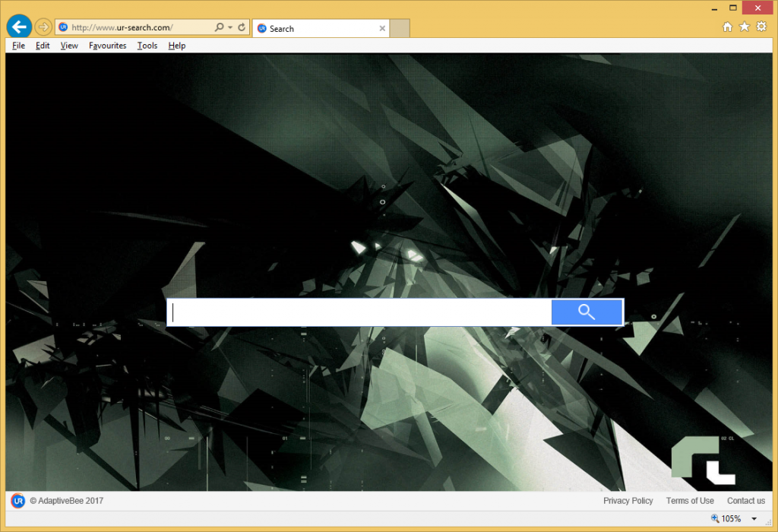Close the Search tab
Screen dimensions: 778x532
382,29
